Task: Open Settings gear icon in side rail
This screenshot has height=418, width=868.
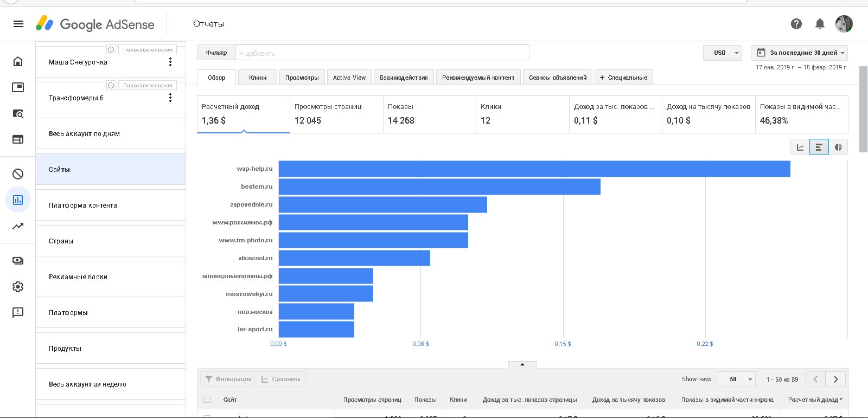Action: coord(18,287)
